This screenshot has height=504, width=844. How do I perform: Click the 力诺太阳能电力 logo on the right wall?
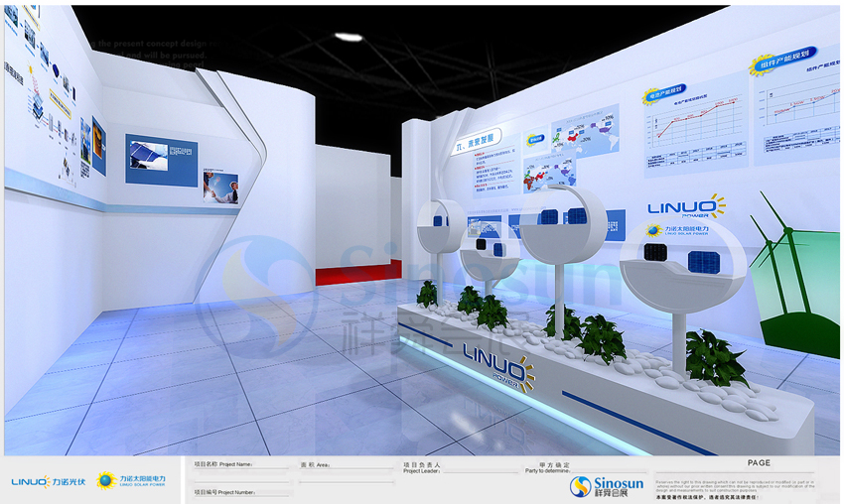(x=677, y=230)
